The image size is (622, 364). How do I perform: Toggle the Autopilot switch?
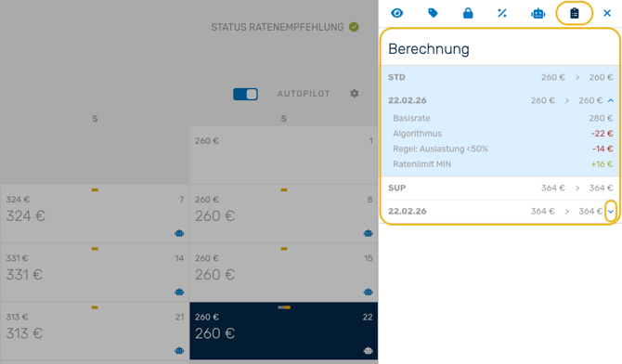click(245, 94)
